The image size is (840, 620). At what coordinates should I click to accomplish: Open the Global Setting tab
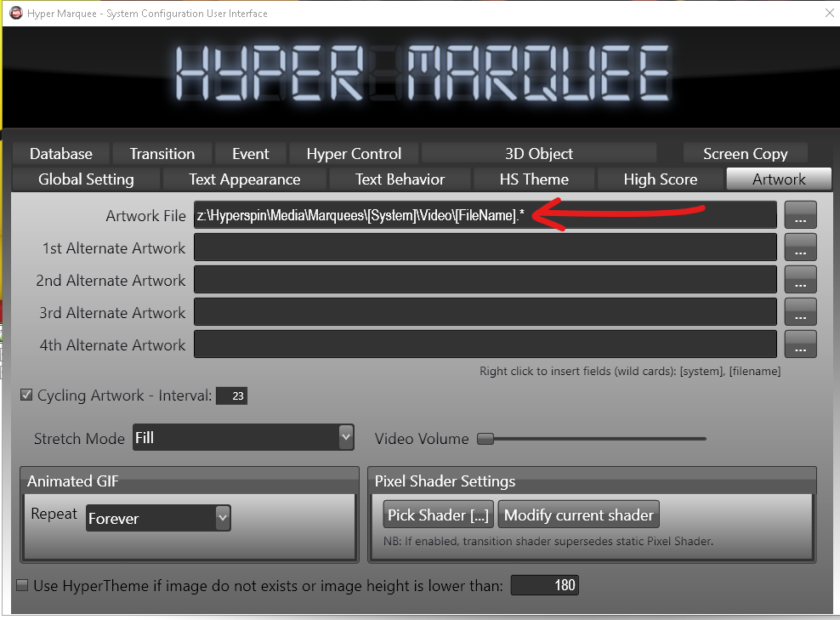pos(86,179)
